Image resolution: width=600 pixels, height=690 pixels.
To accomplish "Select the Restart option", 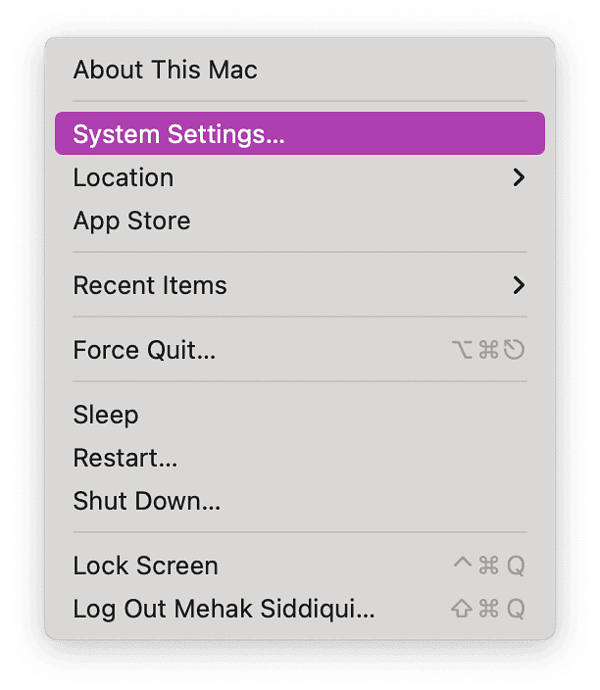I will 125,459.
